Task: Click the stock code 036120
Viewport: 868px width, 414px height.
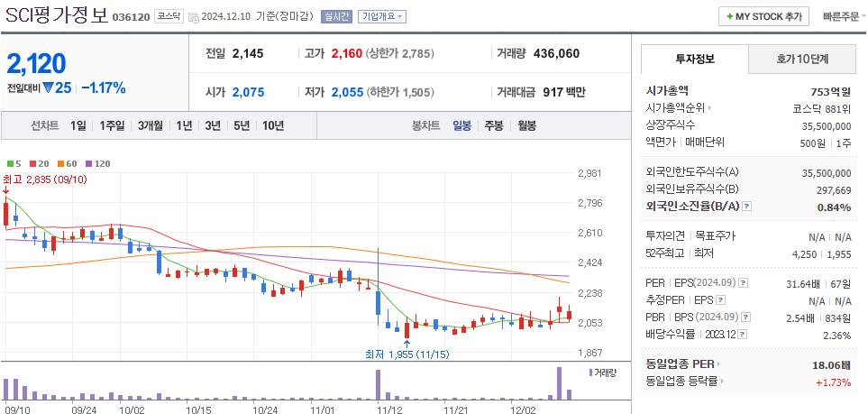Action: [132, 17]
